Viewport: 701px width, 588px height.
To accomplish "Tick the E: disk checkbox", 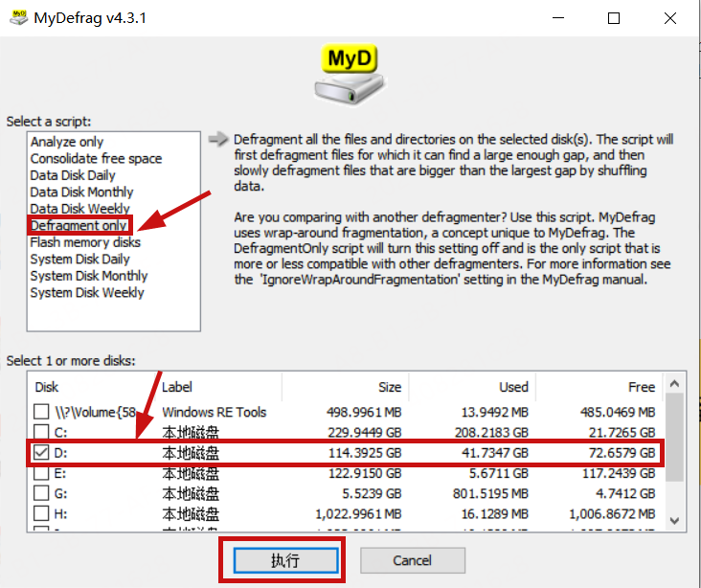I will tap(41, 473).
